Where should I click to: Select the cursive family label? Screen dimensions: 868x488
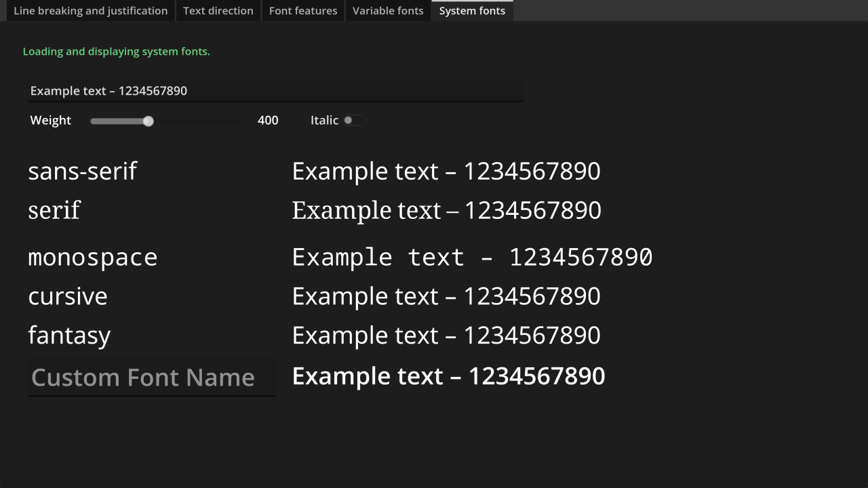tap(67, 296)
